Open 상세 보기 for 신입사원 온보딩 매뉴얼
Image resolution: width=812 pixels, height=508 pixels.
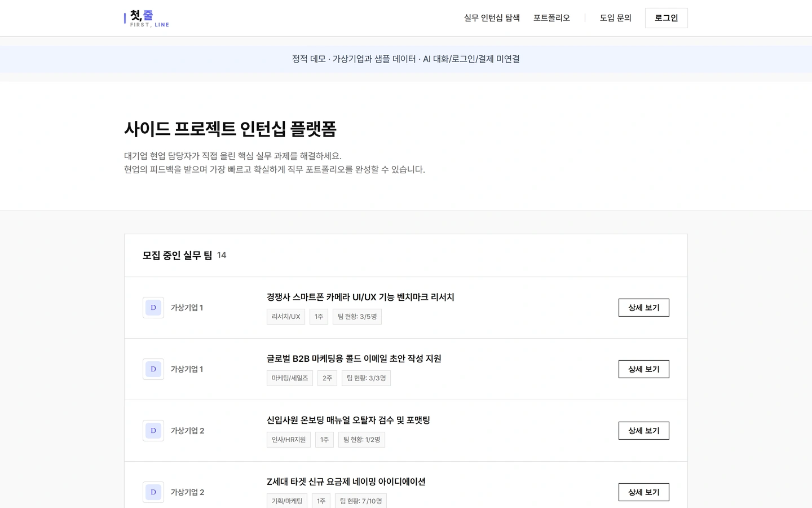(644, 431)
